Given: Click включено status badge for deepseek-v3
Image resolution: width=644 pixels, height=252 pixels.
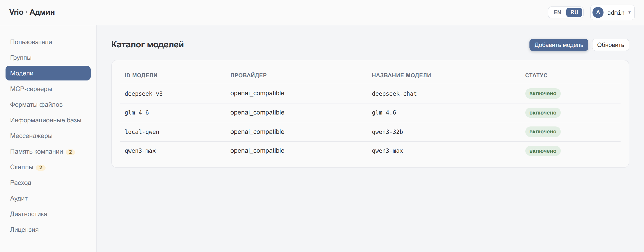Looking at the screenshot, I should [543, 94].
